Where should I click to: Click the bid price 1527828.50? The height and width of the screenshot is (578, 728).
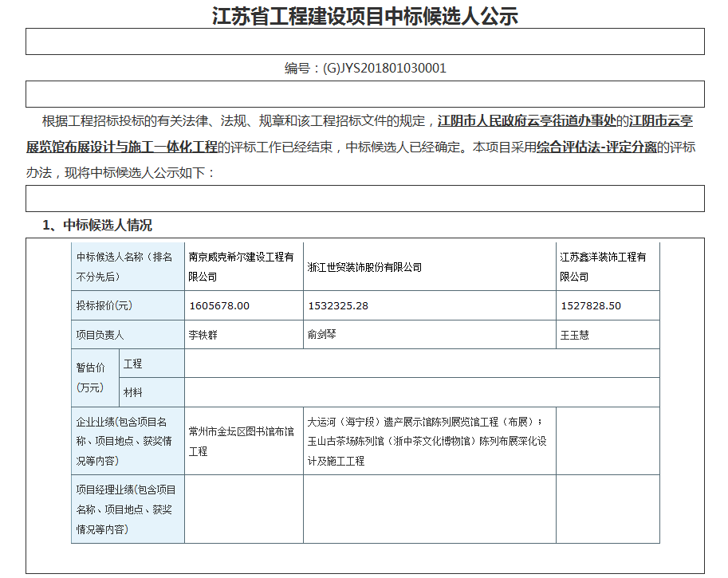(590, 306)
